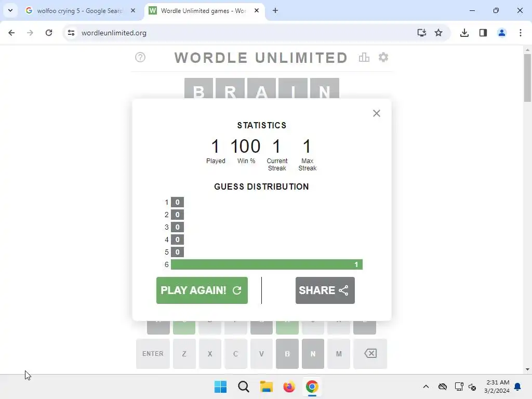Click the page vertical scrollbar thumb

[x=528, y=78]
